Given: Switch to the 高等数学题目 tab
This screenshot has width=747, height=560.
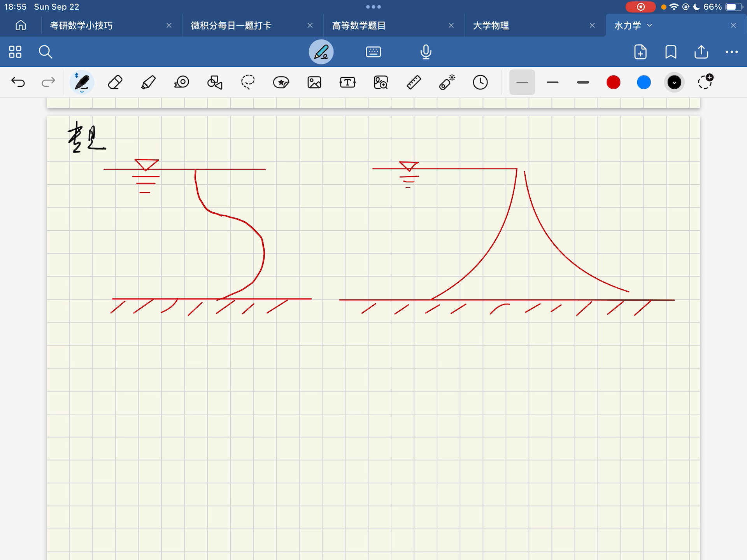Looking at the screenshot, I should [359, 26].
